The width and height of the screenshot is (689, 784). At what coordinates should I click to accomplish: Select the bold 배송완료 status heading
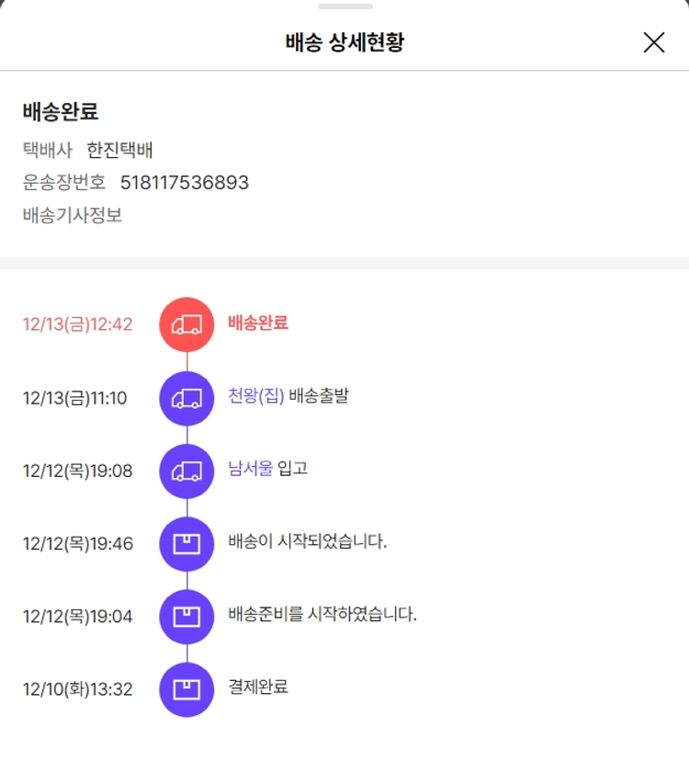pos(61,112)
